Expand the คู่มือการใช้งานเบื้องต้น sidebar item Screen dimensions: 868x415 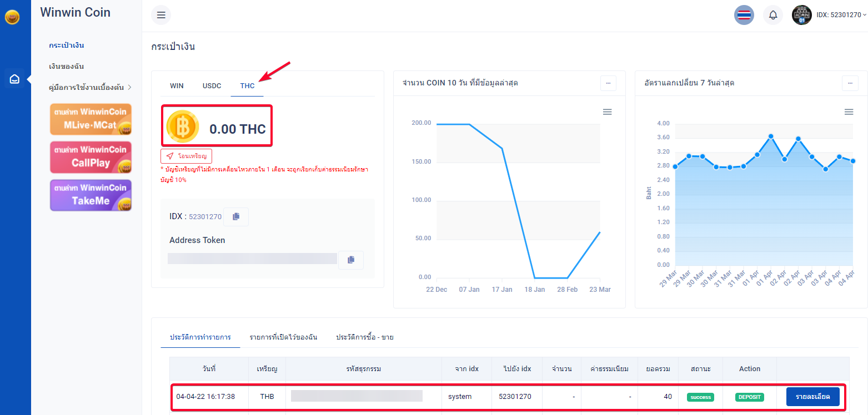tap(90, 87)
